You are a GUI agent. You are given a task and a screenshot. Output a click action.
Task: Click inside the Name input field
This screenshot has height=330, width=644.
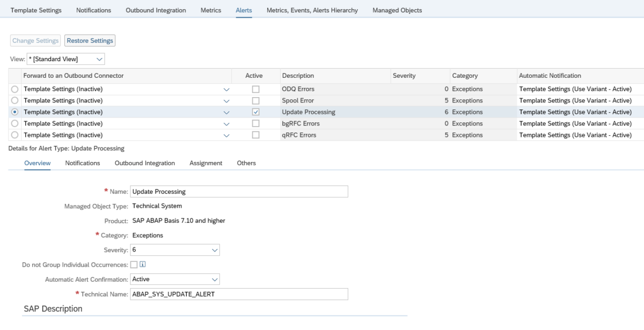[x=239, y=191]
